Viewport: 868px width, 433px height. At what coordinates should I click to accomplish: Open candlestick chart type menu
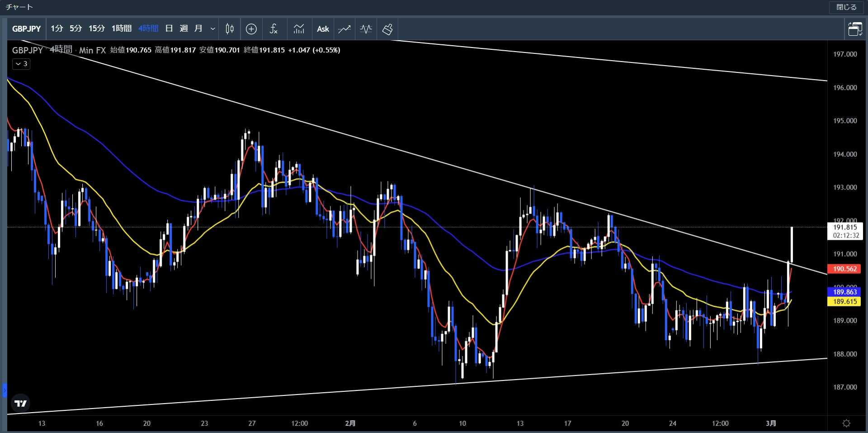pyautogui.click(x=230, y=29)
